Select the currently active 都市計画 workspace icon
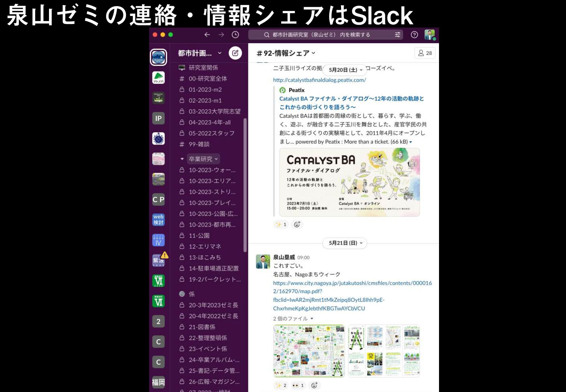 [159, 57]
